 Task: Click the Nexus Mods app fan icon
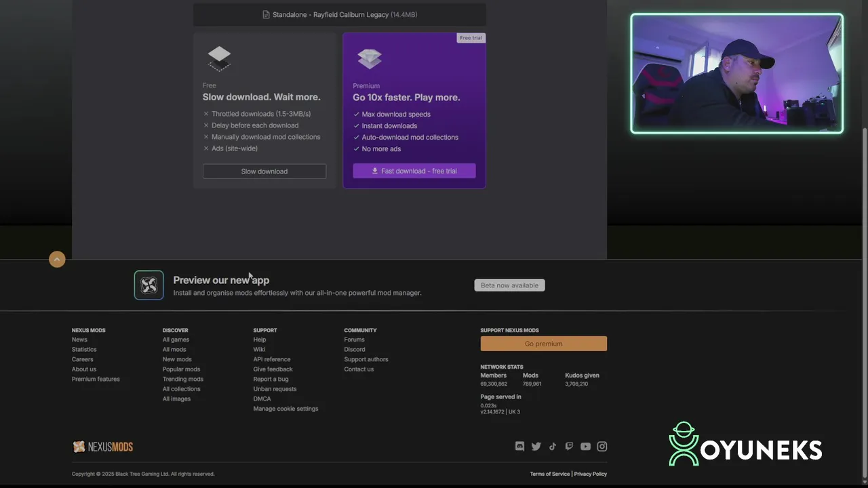(149, 285)
